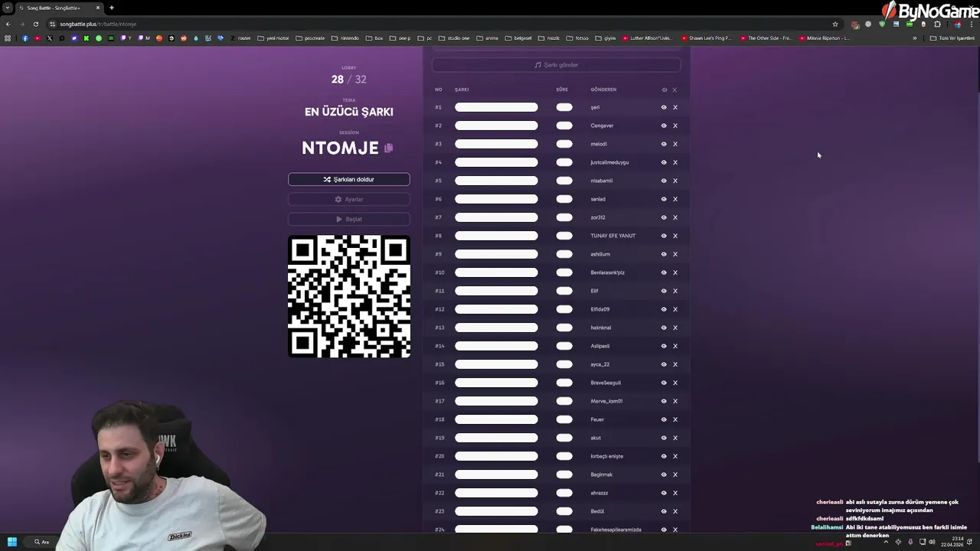Open the browser Extensions puzzle icon

[937, 24]
